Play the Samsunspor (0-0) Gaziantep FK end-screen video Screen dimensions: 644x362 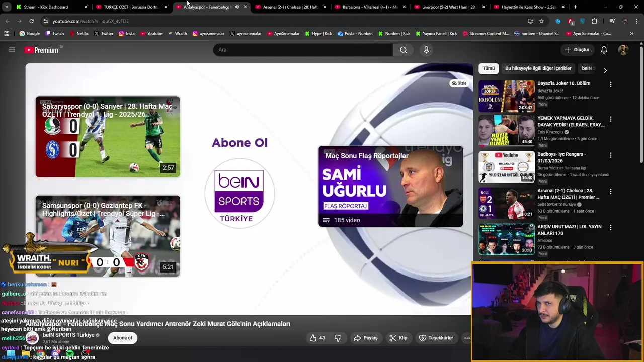[x=108, y=236]
